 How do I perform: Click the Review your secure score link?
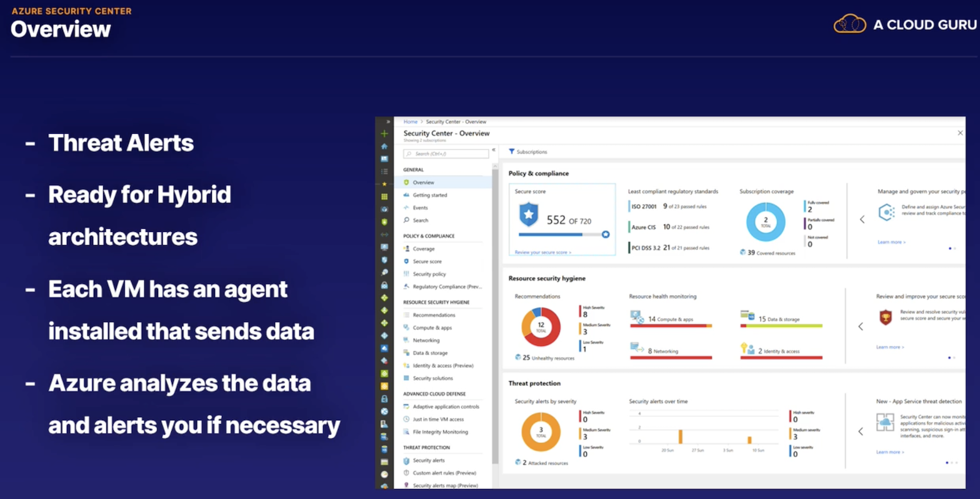point(542,253)
